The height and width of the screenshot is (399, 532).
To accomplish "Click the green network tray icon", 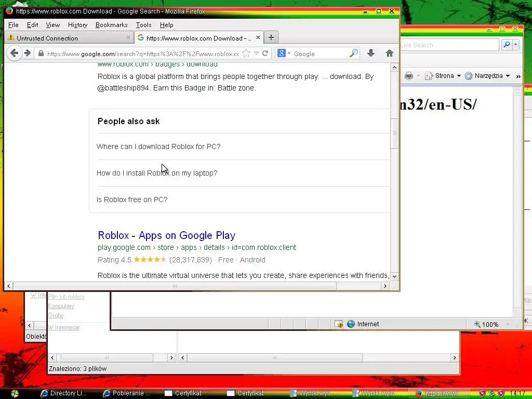I will click(x=491, y=393).
